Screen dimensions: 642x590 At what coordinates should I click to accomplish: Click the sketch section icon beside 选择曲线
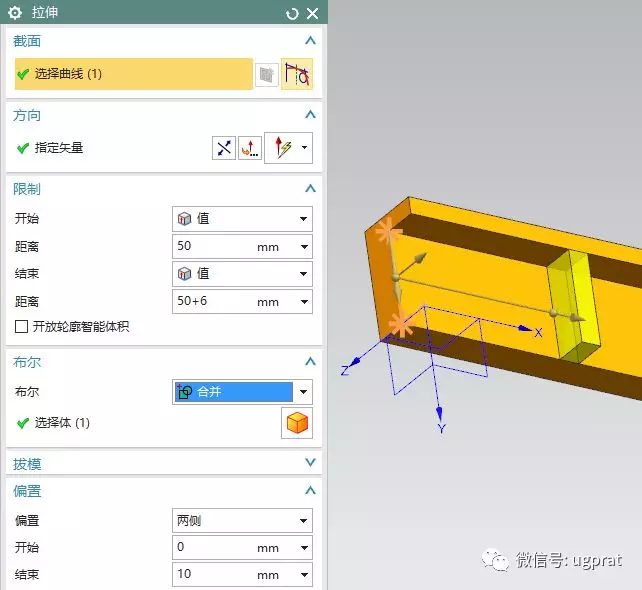tap(267, 75)
